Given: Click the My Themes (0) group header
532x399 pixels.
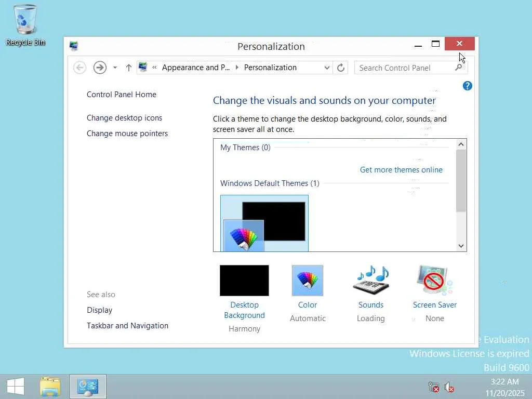Looking at the screenshot, I should point(245,148).
